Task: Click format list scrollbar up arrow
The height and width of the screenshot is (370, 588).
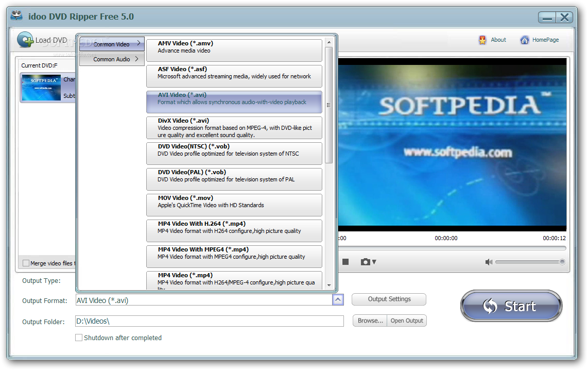Action: 329,42
